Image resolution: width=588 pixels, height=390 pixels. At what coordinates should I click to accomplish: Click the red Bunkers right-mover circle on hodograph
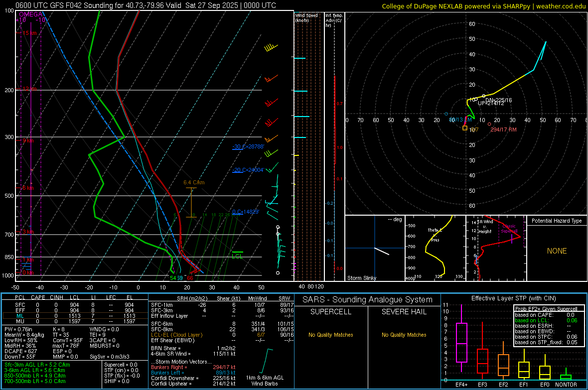tap(489, 124)
